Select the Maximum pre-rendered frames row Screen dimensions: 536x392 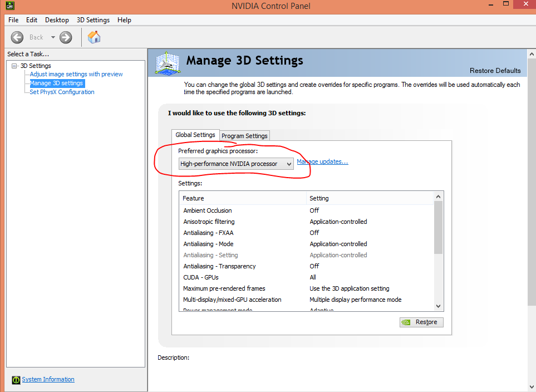306,288
